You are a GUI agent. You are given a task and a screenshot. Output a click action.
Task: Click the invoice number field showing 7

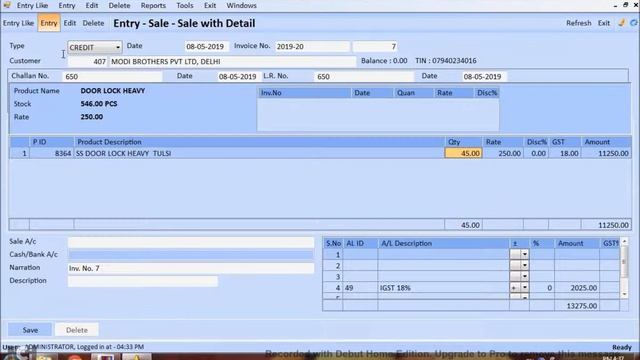[375, 47]
